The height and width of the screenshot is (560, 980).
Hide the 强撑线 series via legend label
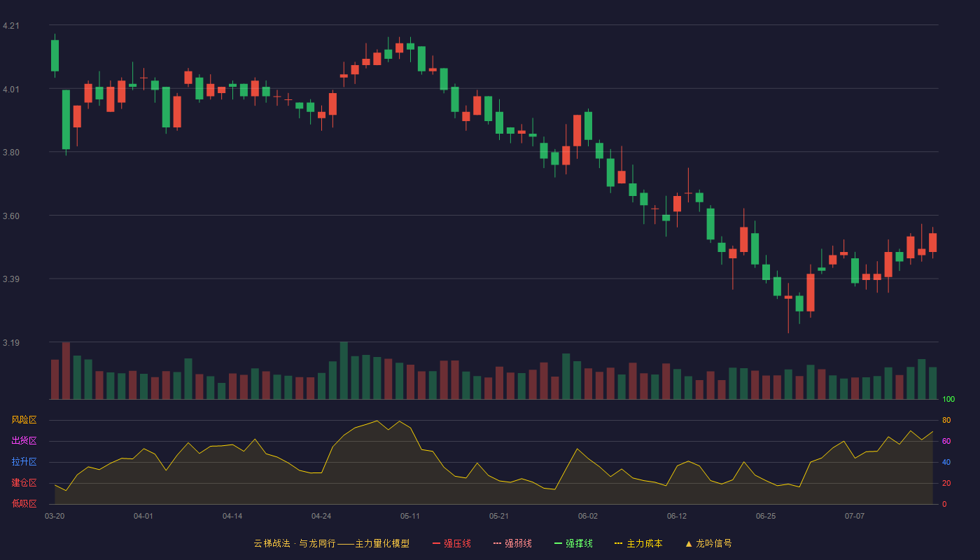click(x=579, y=543)
